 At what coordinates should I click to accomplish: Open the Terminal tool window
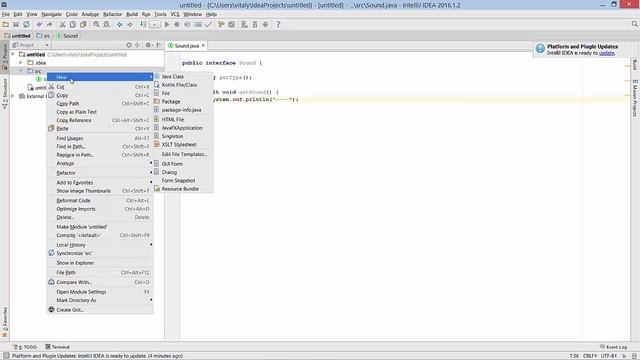pos(58,347)
